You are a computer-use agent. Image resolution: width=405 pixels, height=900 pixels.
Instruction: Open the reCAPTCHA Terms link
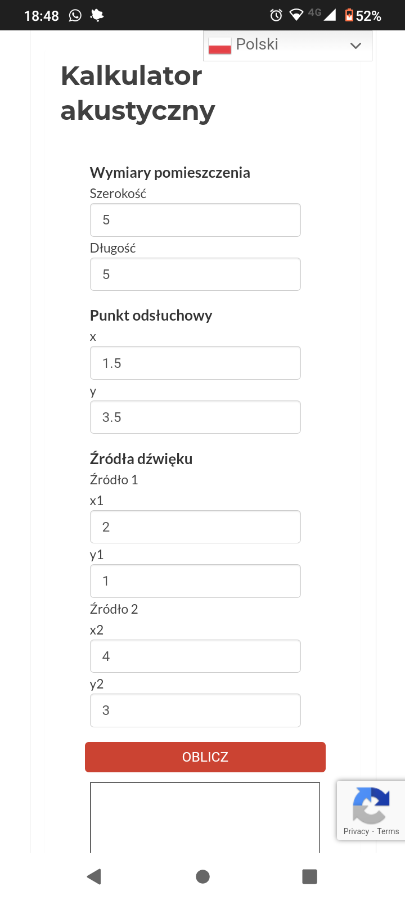(388, 831)
